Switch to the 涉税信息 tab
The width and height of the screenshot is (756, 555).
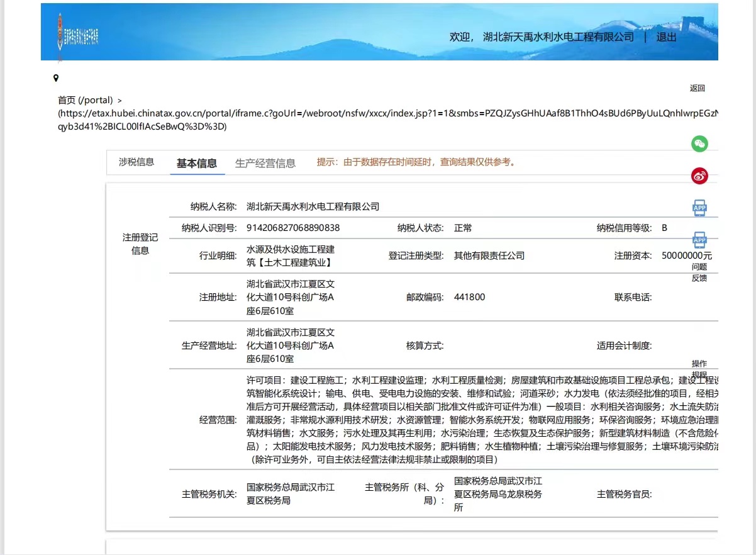[137, 162]
